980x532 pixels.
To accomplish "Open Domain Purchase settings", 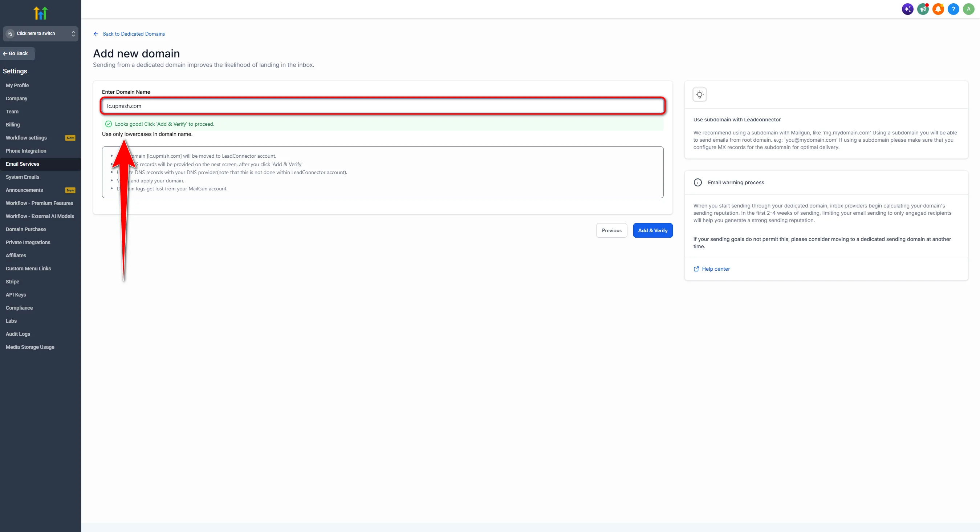I will tap(26, 229).
